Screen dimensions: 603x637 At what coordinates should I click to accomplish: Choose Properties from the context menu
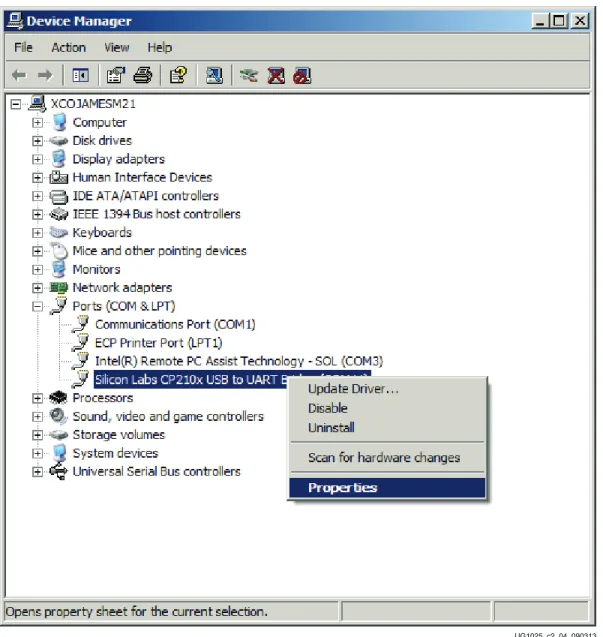coord(387,488)
